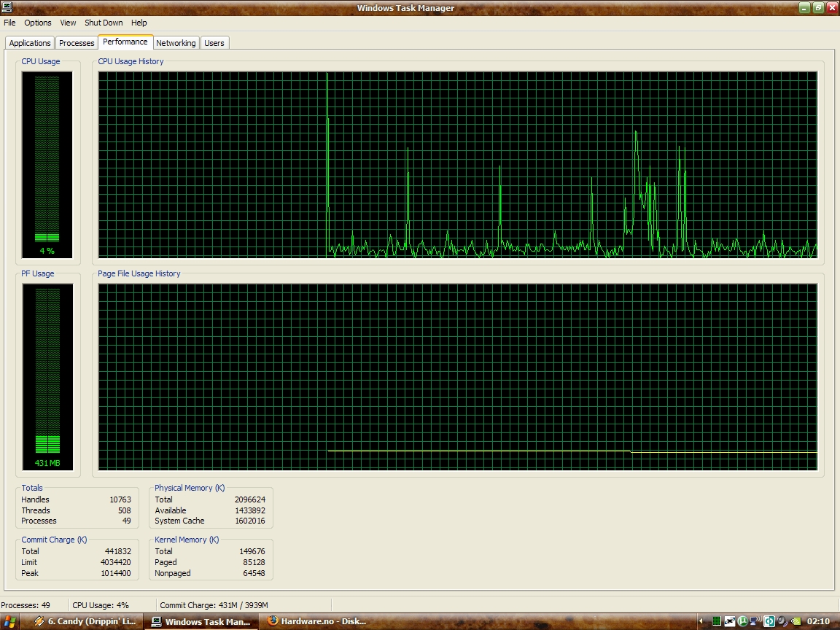Click the CPU Usage History graph
Image resolution: width=840 pixels, height=630 pixels.
coord(457,165)
